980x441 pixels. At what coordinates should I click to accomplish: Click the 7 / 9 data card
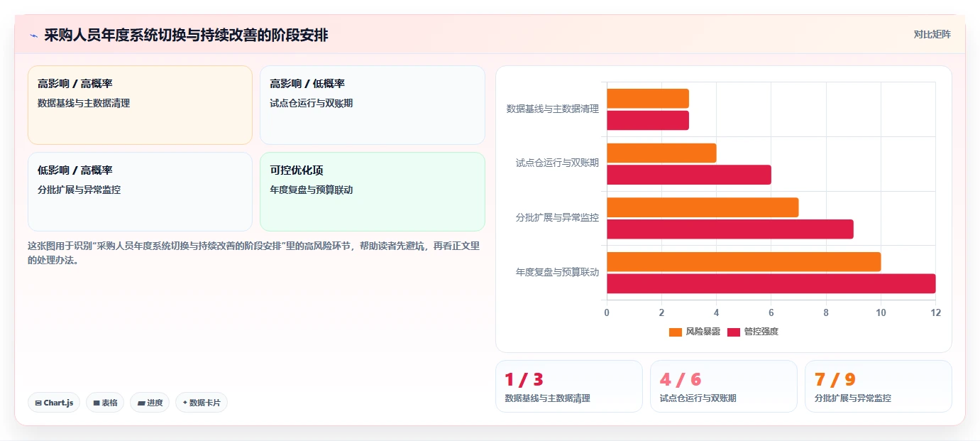click(879, 386)
